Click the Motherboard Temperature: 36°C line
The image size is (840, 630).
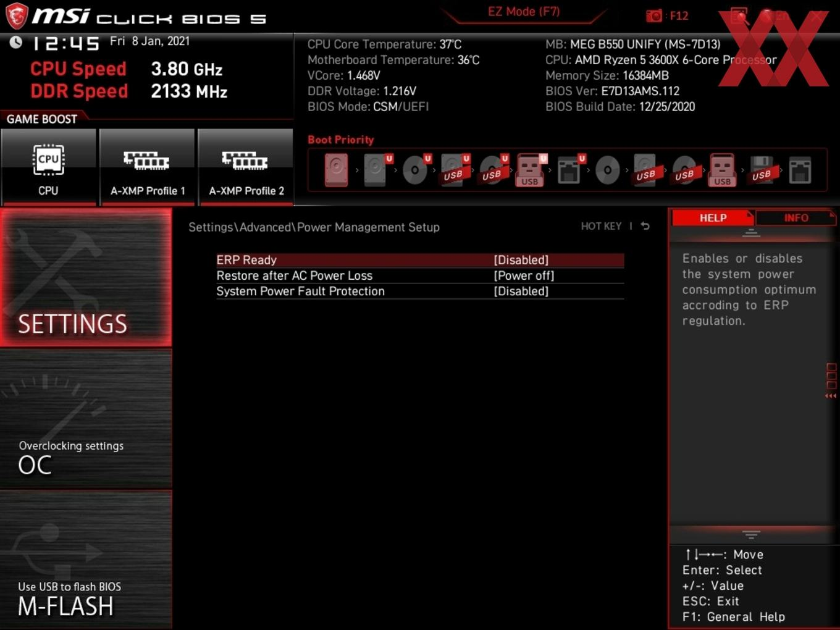(393, 59)
